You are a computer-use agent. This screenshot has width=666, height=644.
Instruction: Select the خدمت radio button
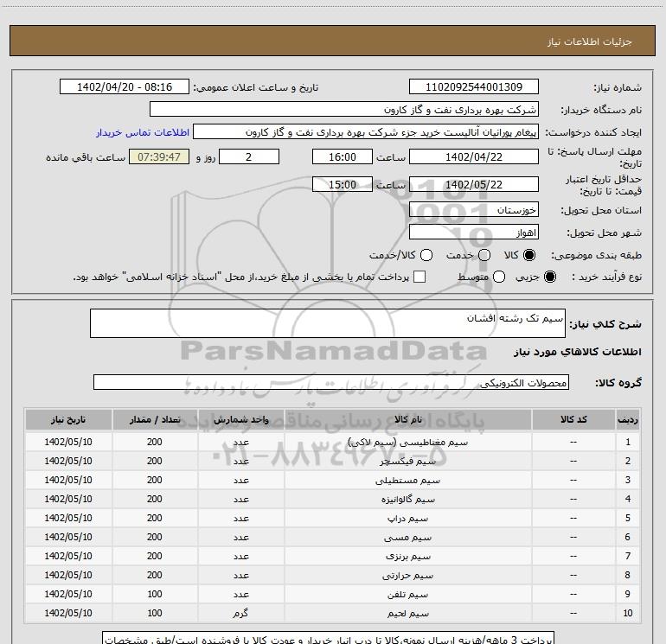pyautogui.click(x=484, y=255)
